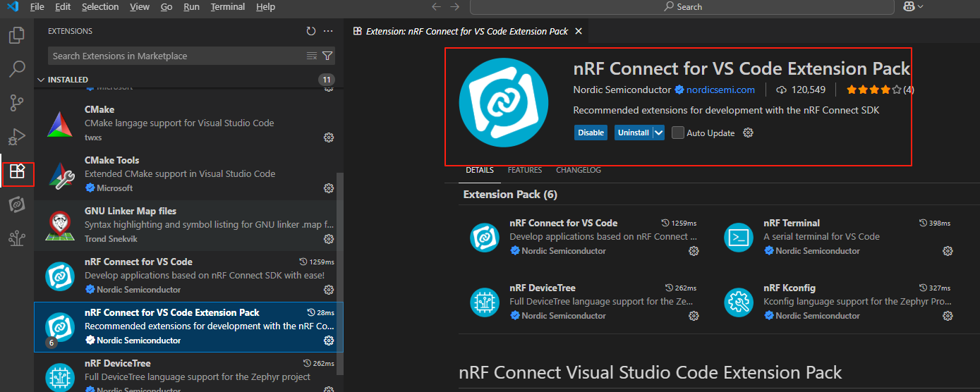Image resolution: width=980 pixels, height=392 pixels.
Task: Open manage gear for GNU Linker Map files
Action: tap(329, 239)
